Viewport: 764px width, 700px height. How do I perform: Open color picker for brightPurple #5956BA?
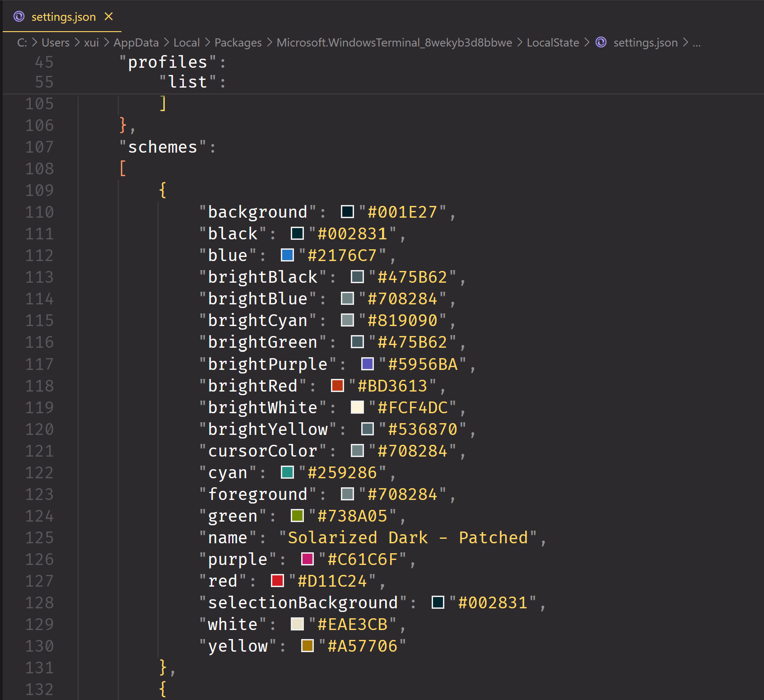pyautogui.click(x=368, y=364)
